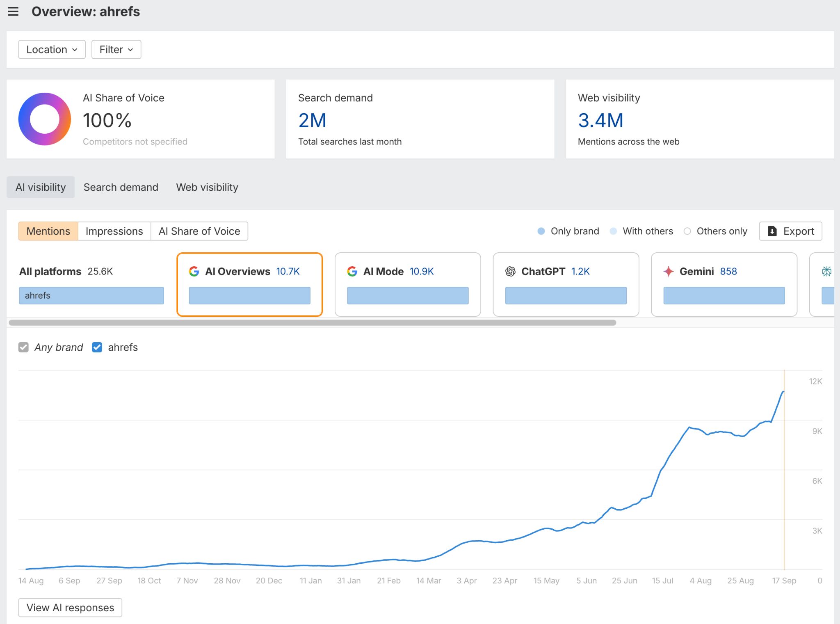Switch to the Impressions view
This screenshot has width=840, height=624.
click(x=114, y=231)
